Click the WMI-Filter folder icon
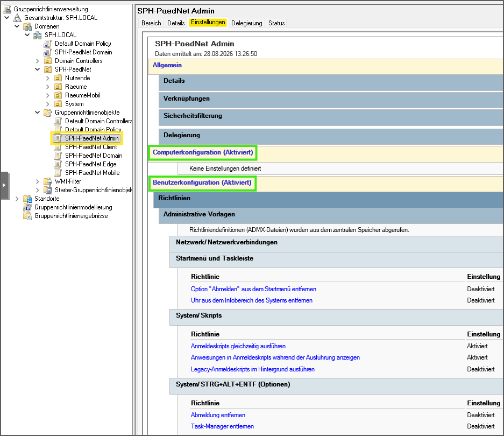Image resolution: width=504 pixels, height=436 pixels. pos(48,181)
